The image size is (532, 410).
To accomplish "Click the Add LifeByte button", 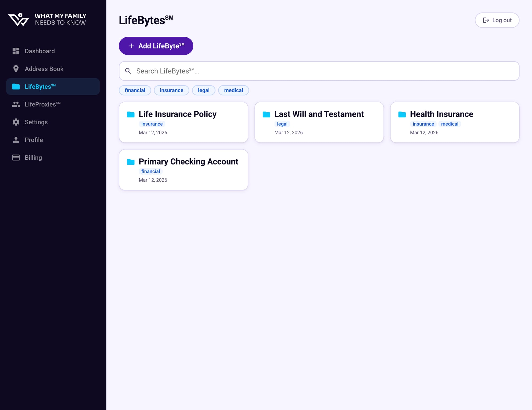I will [x=156, y=46].
